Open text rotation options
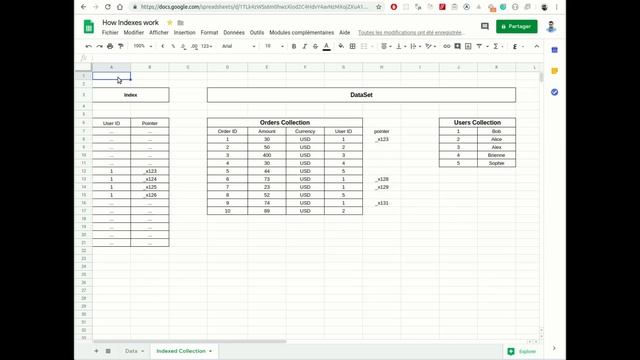Image resolution: width=640 pixels, height=360 pixels. [430, 47]
